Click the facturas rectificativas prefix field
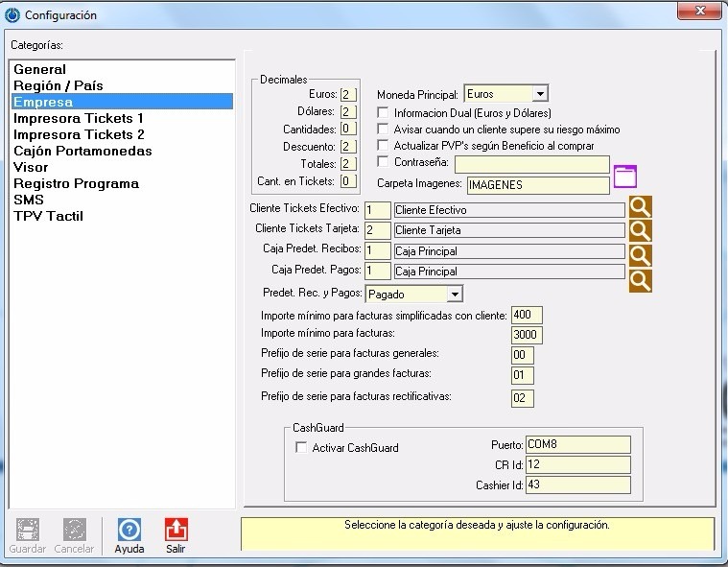 point(523,398)
